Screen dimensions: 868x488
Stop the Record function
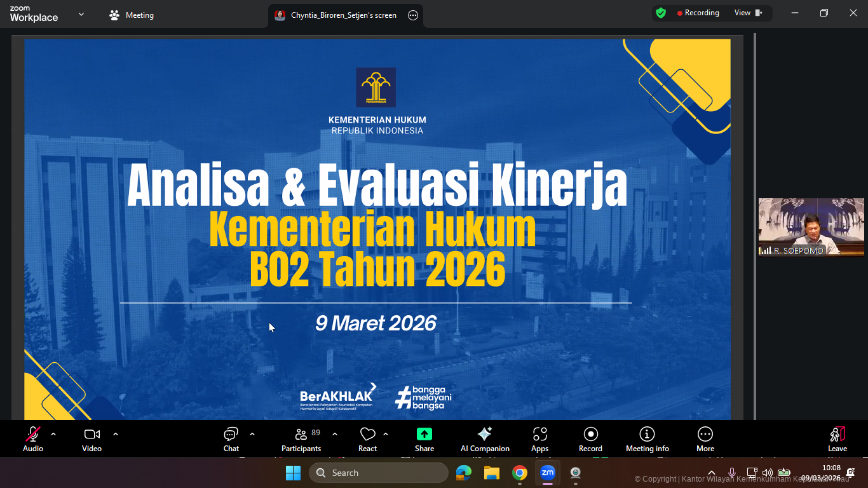click(590, 439)
